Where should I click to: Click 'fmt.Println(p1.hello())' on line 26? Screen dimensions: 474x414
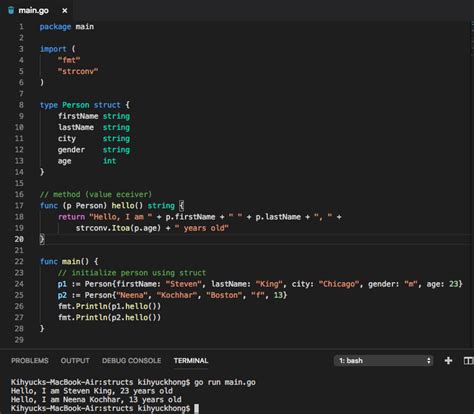(109, 306)
